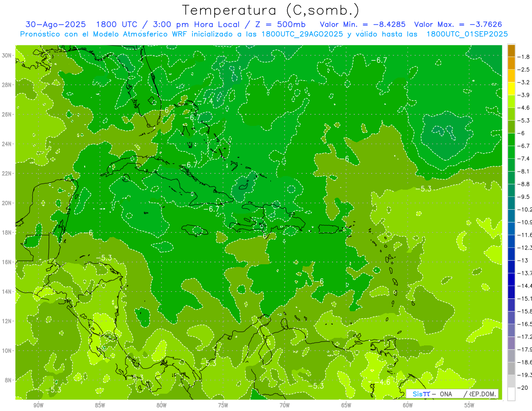Image resolution: width=532 pixels, height=411 pixels.
Task: Click the "22N" latitude axis label
Action: (x=7, y=173)
